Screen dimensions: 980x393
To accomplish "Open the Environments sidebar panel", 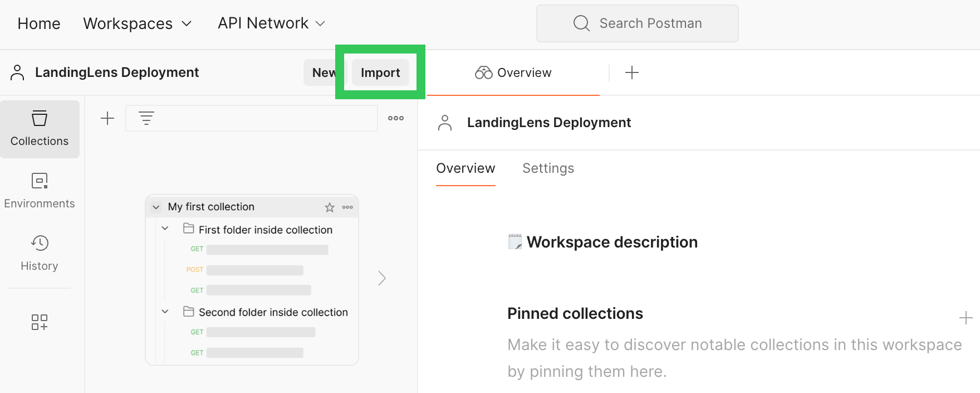I will [x=40, y=191].
